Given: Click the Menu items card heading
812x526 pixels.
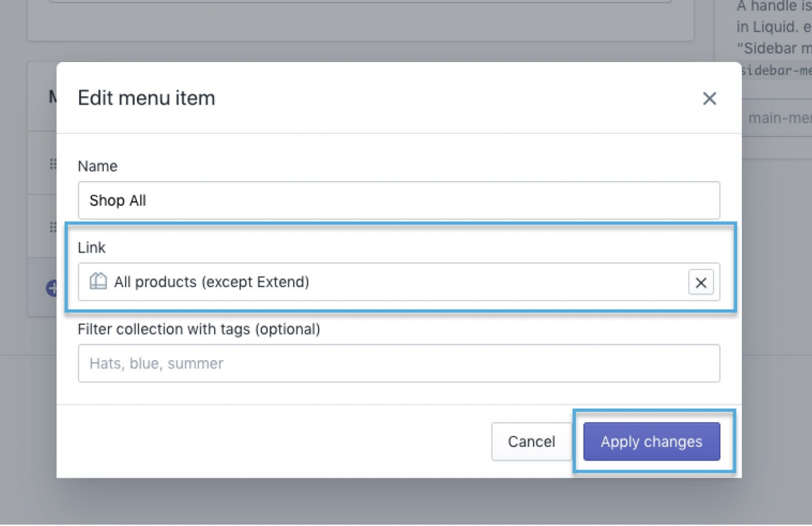Looking at the screenshot, I should (52, 97).
